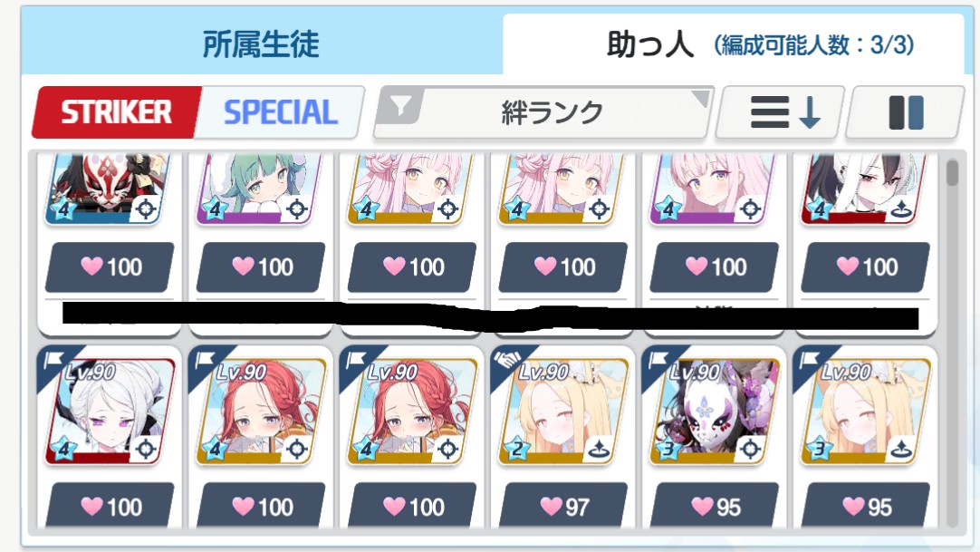Select the black and white haired student portrait
This screenshot has width=980, height=552.
point(864,189)
